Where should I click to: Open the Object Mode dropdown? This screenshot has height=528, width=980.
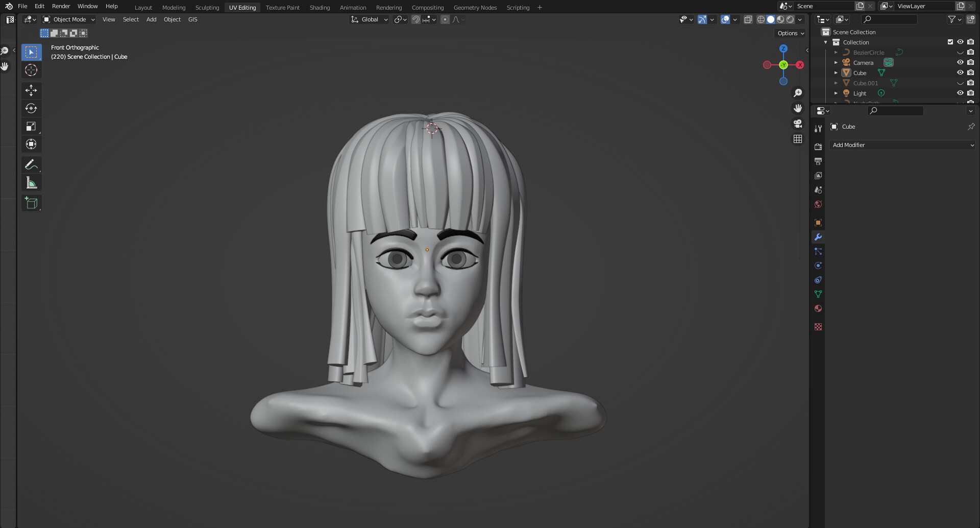tap(68, 19)
